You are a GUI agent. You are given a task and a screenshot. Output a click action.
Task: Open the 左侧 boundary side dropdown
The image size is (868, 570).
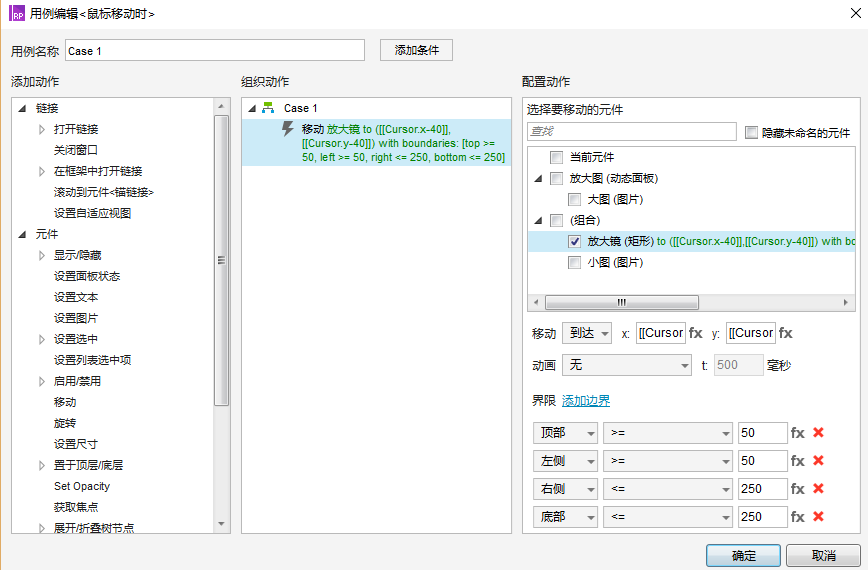[x=565, y=460]
